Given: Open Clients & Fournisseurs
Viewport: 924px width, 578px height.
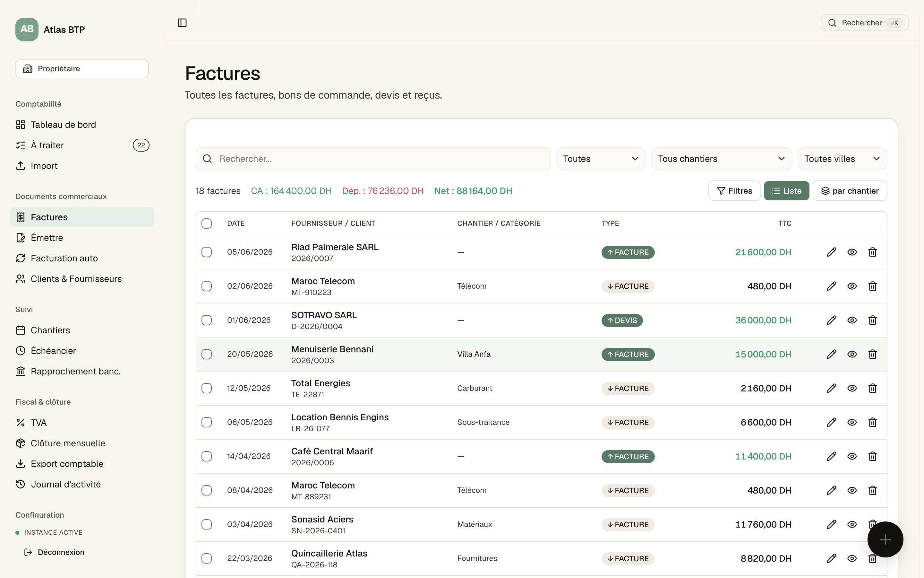Looking at the screenshot, I should 82,279.
